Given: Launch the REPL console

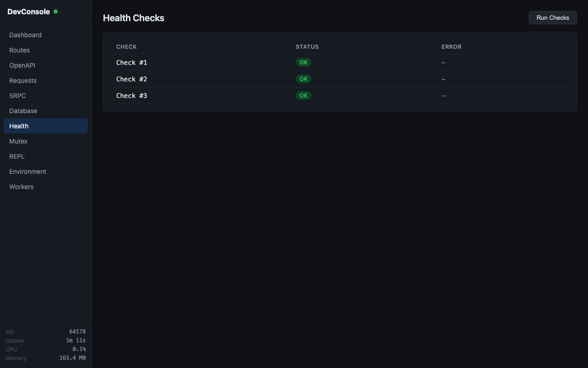Looking at the screenshot, I should point(17,156).
